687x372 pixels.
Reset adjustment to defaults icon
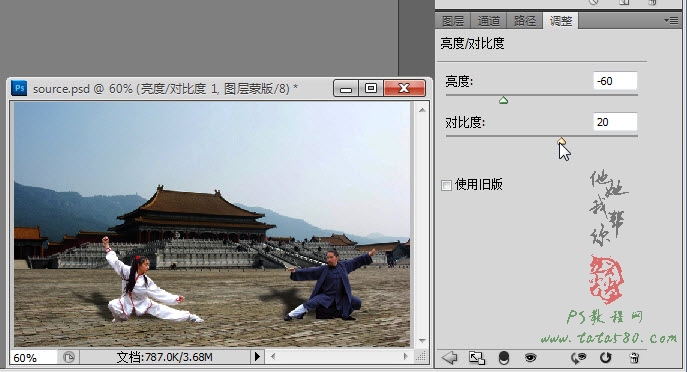(606, 358)
